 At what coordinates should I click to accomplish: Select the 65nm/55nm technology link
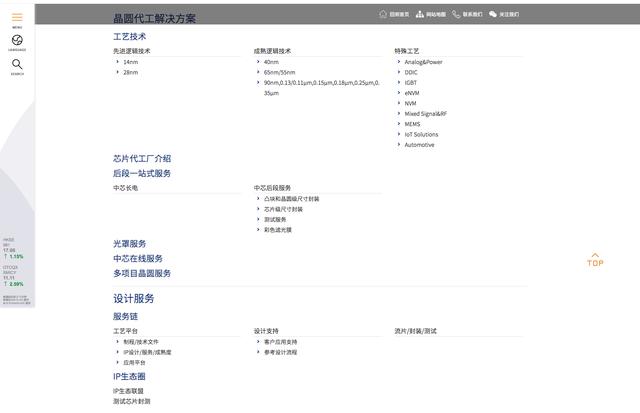pyautogui.click(x=279, y=72)
